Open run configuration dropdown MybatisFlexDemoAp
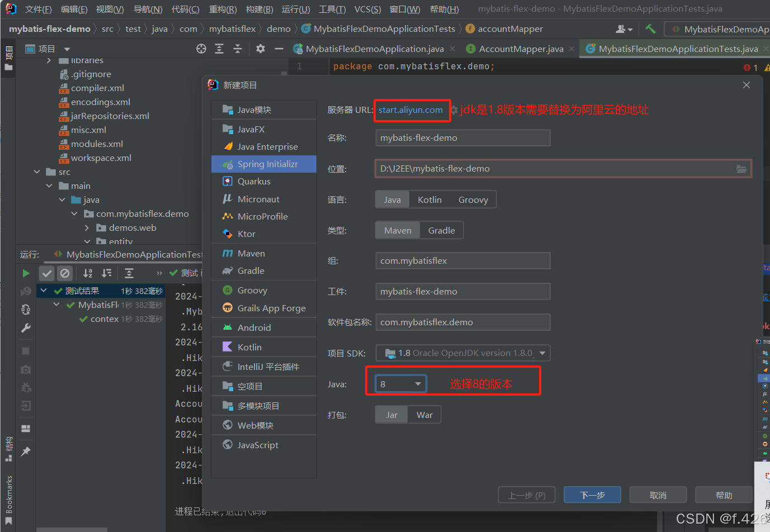Viewport: 770px width, 532px height. (x=717, y=29)
